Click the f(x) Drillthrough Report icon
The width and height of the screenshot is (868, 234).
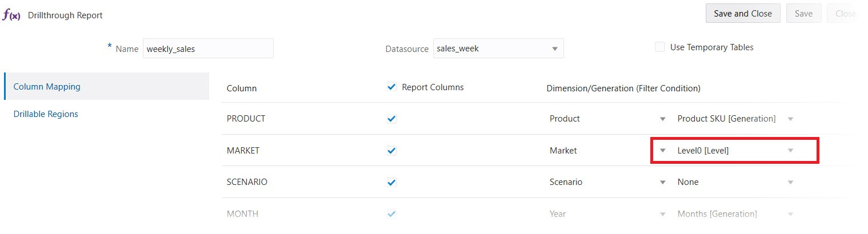pos(11,15)
